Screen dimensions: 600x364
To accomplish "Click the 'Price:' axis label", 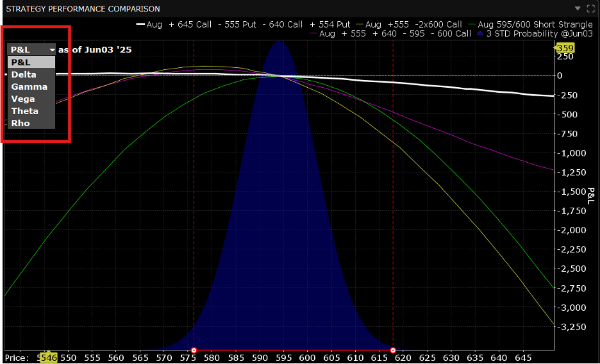I will click(x=17, y=358).
